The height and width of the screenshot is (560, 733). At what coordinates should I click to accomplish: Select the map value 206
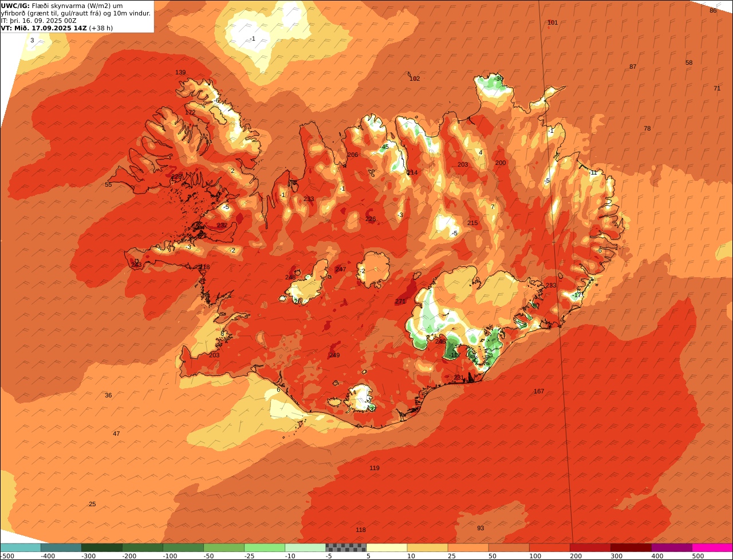click(353, 155)
